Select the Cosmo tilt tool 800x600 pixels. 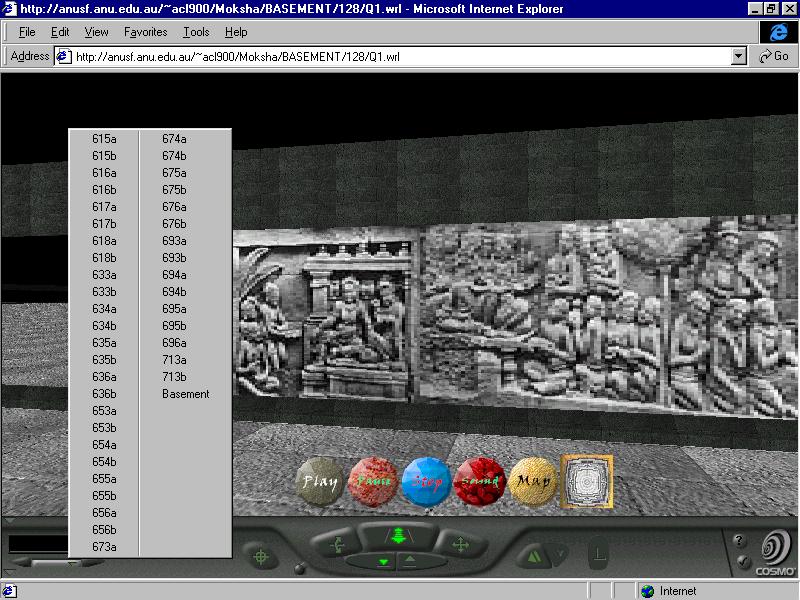pos(335,545)
